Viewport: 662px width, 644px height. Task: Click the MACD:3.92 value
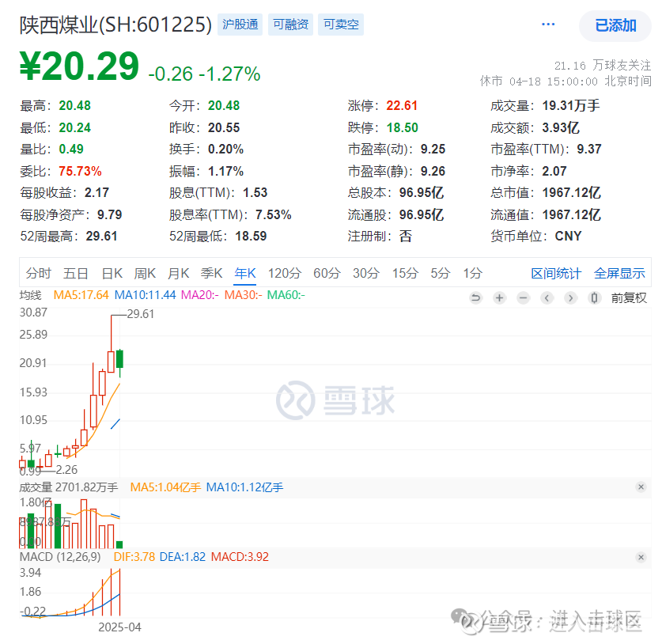(240, 557)
